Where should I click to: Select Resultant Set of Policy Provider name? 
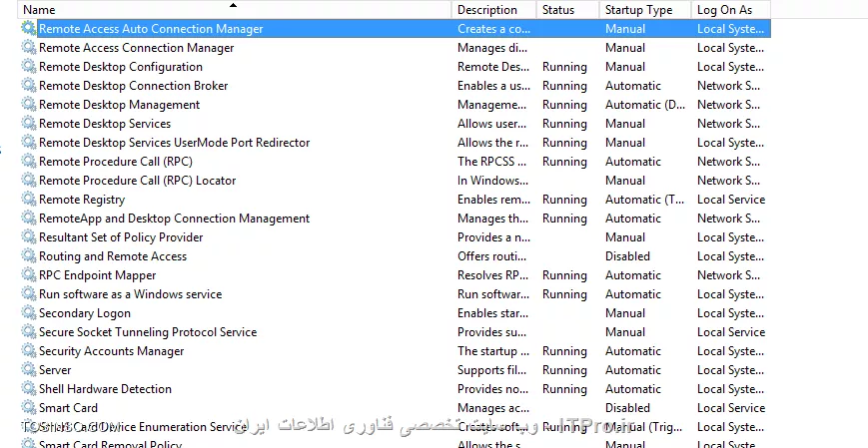click(x=121, y=237)
